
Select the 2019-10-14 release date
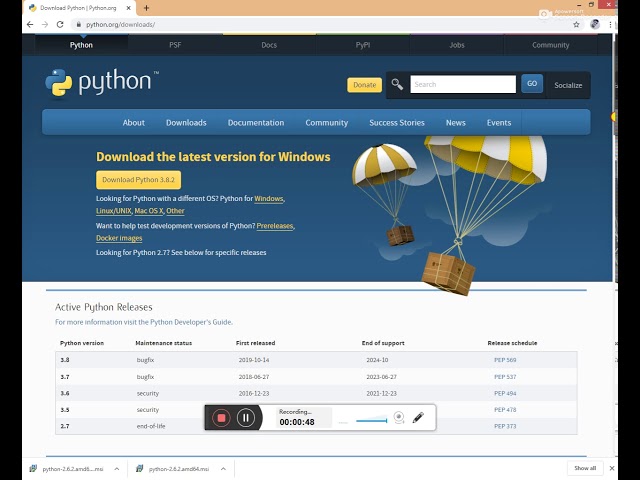point(254,360)
